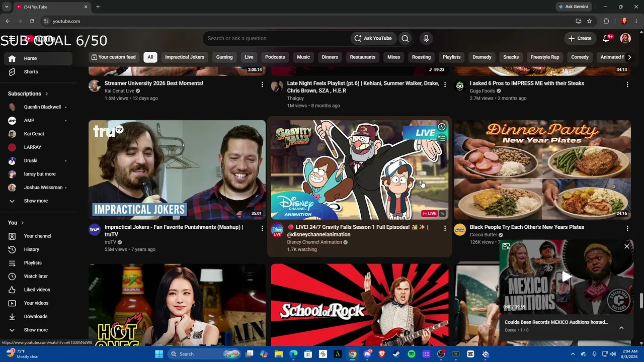Open more options for Gravity Falls stream
The height and width of the screenshot is (362, 644).
coord(445,228)
